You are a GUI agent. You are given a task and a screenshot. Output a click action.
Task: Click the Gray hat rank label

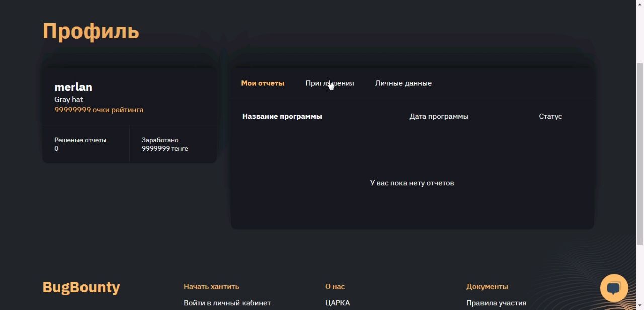coord(68,100)
